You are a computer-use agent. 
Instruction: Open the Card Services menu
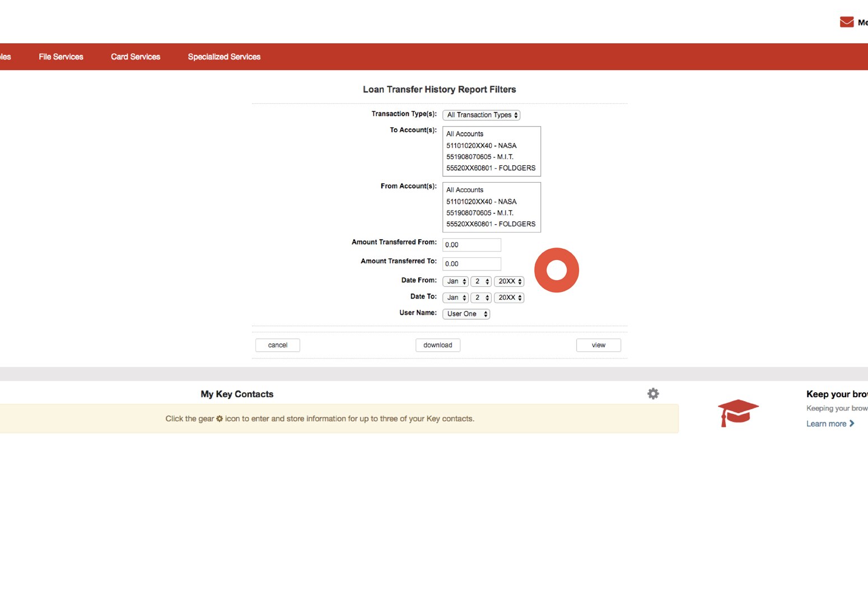coord(135,57)
